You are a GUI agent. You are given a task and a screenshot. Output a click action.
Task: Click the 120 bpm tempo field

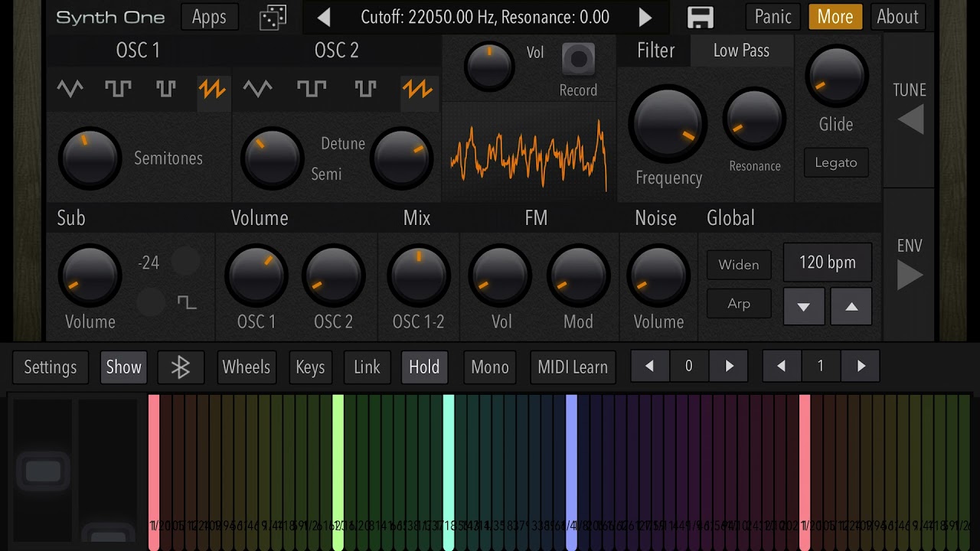828,262
